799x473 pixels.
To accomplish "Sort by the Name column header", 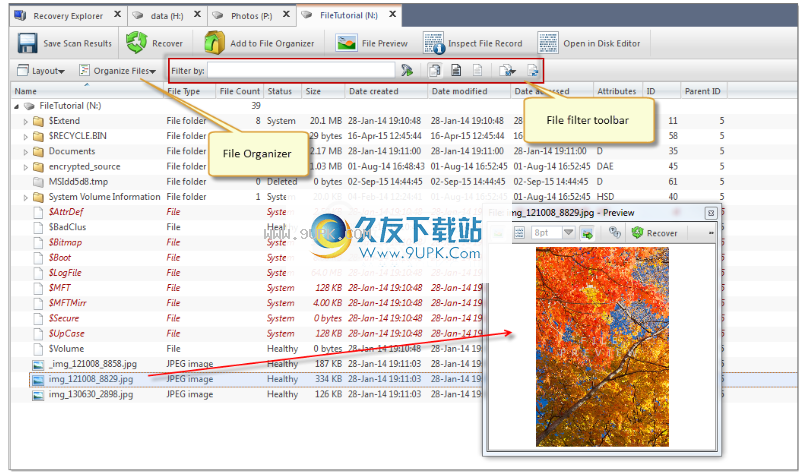I will coord(87,91).
